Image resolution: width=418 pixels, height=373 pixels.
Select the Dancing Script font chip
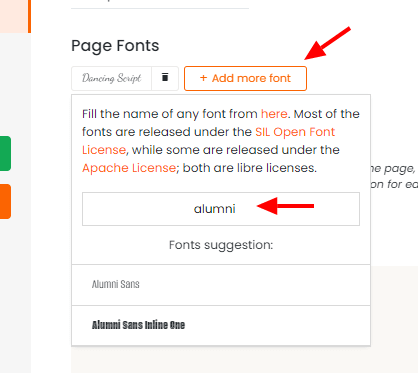(112, 78)
